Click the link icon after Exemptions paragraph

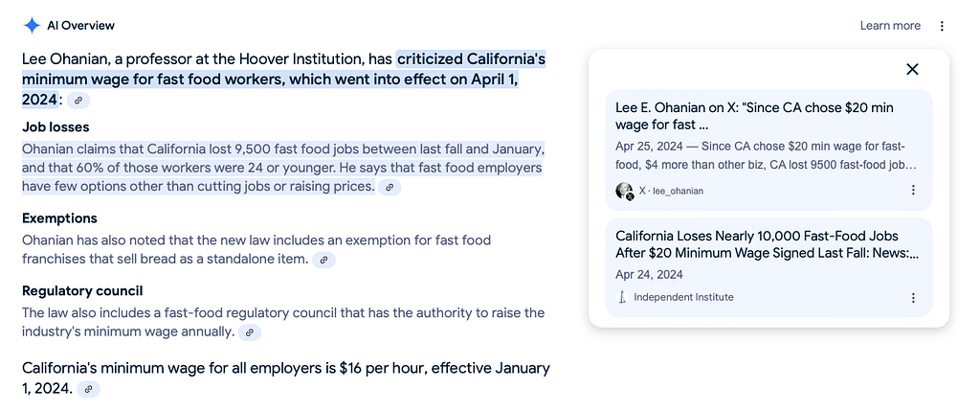point(323,260)
